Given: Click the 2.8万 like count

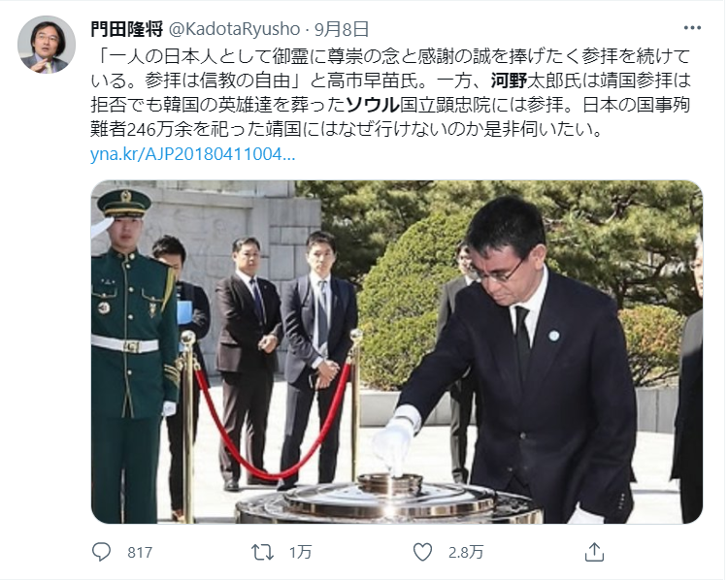Looking at the screenshot, I should pos(466,553).
